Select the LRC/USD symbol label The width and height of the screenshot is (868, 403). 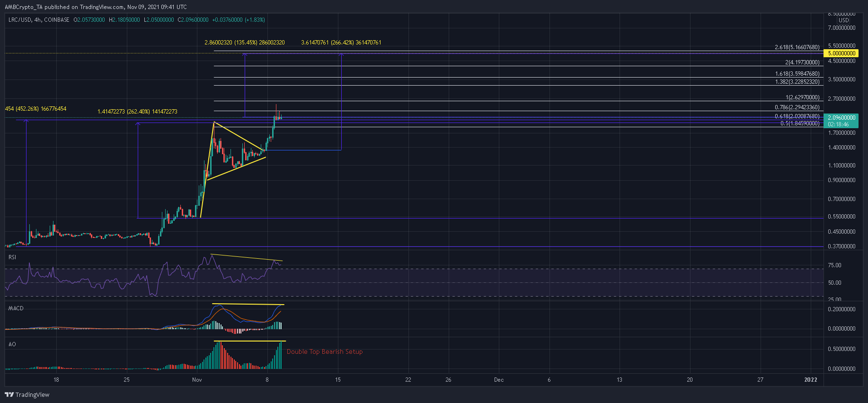coord(20,20)
